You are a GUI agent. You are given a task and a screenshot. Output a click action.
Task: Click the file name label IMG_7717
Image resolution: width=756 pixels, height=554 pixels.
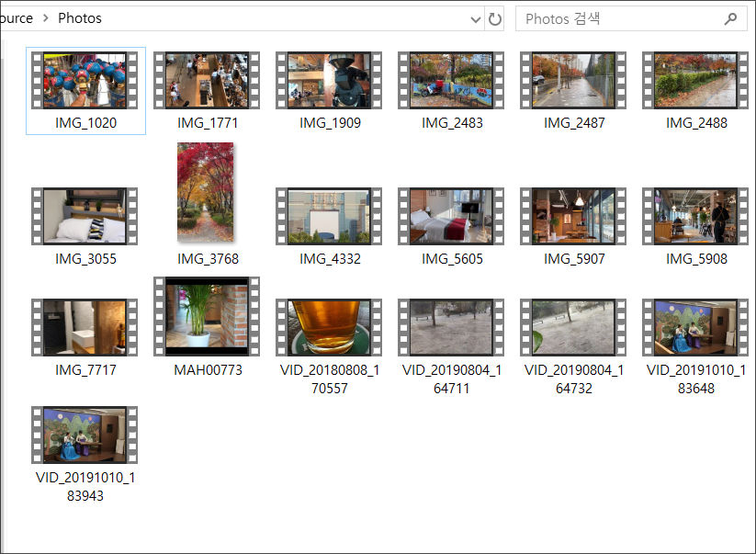tap(85, 370)
